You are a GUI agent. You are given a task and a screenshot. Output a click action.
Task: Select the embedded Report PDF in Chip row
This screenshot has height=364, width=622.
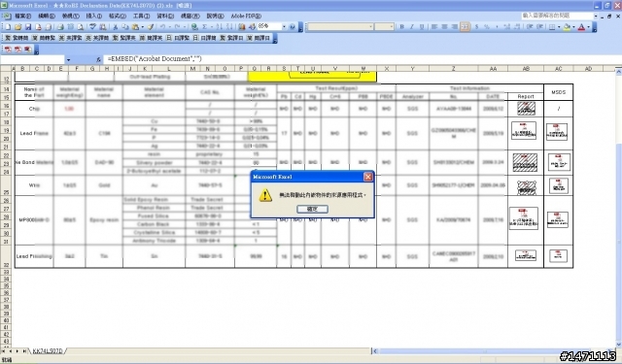pos(526,108)
